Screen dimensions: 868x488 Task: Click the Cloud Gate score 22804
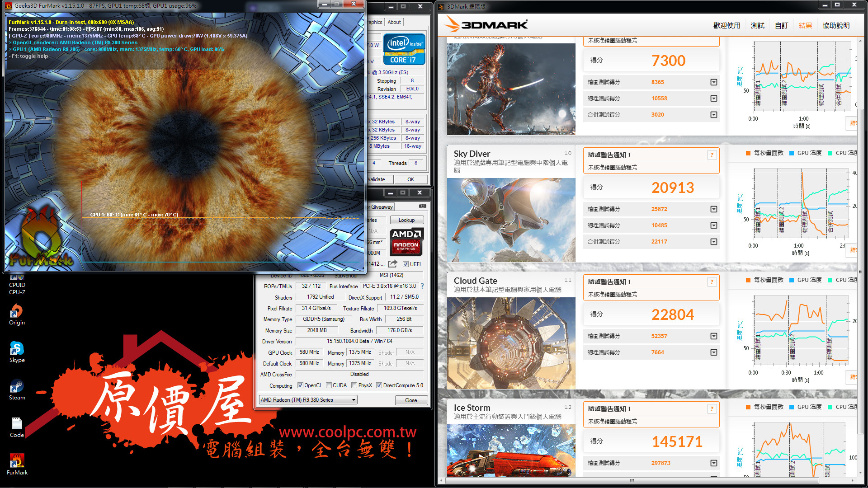(x=672, y=314)
